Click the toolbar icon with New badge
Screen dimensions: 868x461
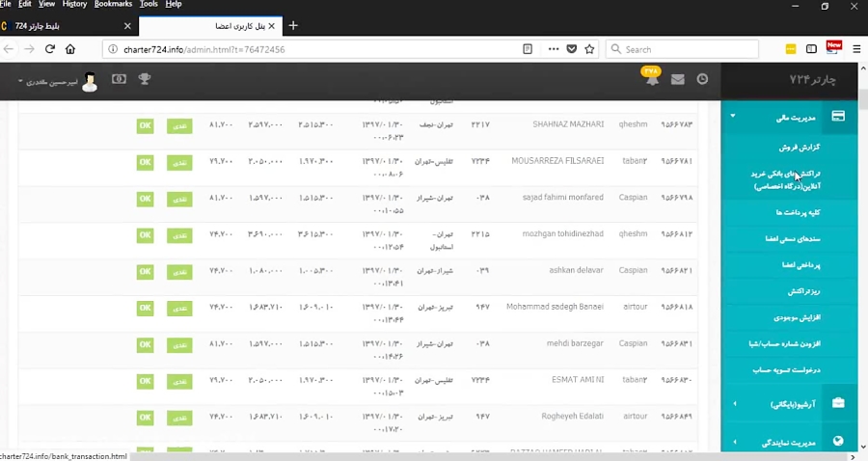tap(833, 47)
